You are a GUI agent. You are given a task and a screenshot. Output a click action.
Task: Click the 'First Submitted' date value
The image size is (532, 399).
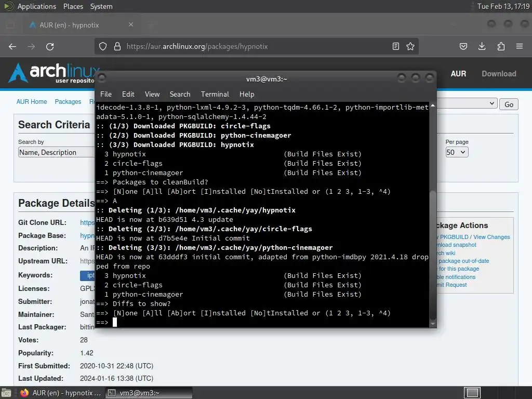(116, 366)
